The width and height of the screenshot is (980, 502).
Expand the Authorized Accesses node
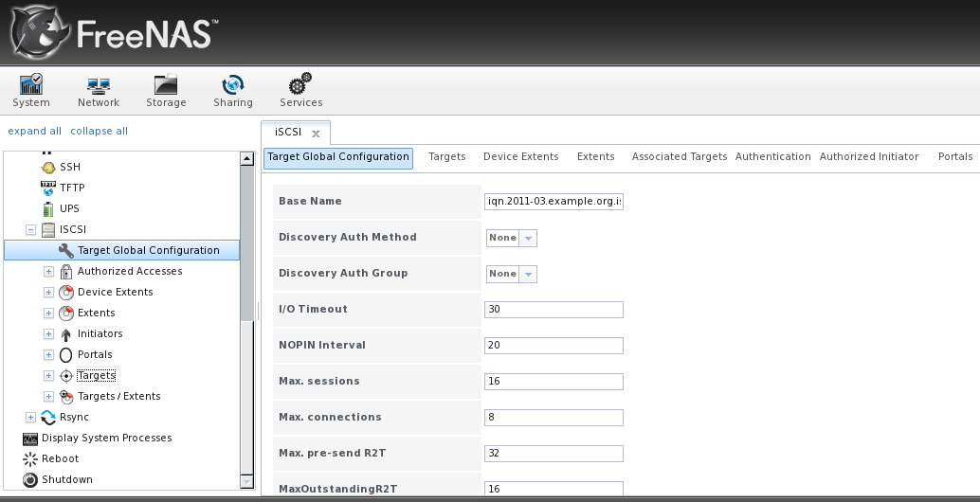coord(48,271)
